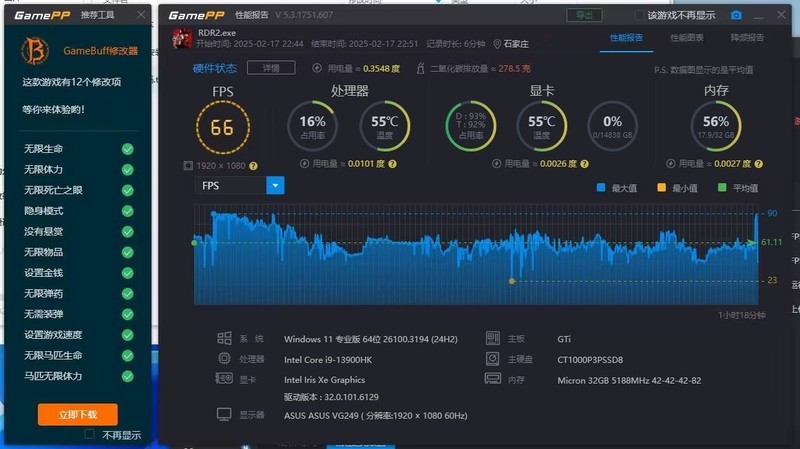This screenshot has width=800, height=449.
Task: Close the 推荐工具 panel
Action: (141, 15)
